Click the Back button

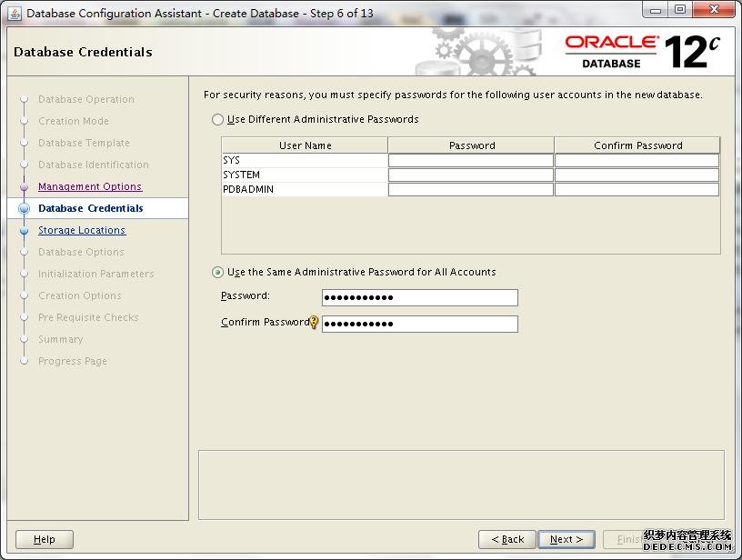click(506, 539)
